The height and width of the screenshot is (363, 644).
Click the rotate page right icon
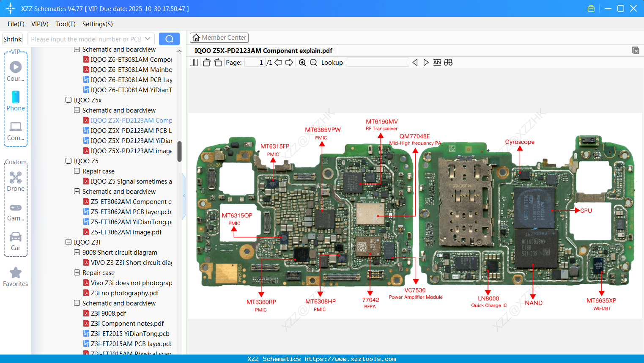point(217,62)
